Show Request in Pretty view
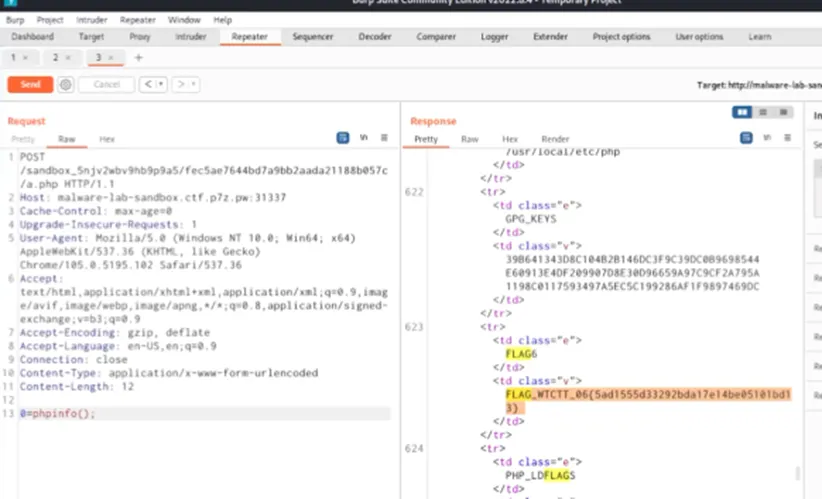Viewport: 822px width, 499px height. [x=23, y=139]
